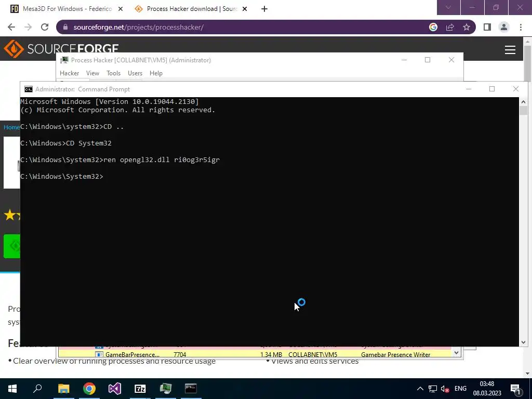
Task: Bookmark this page with the star icon
Action: pos(467,27)
